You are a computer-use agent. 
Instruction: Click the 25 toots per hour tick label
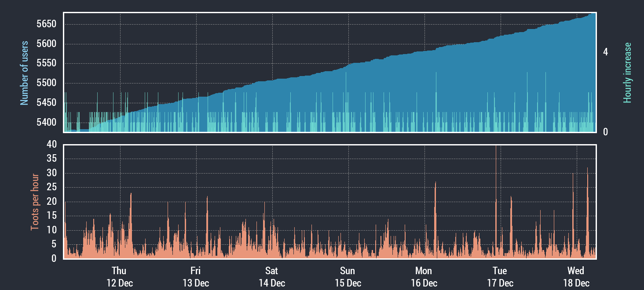click(51, 187)
